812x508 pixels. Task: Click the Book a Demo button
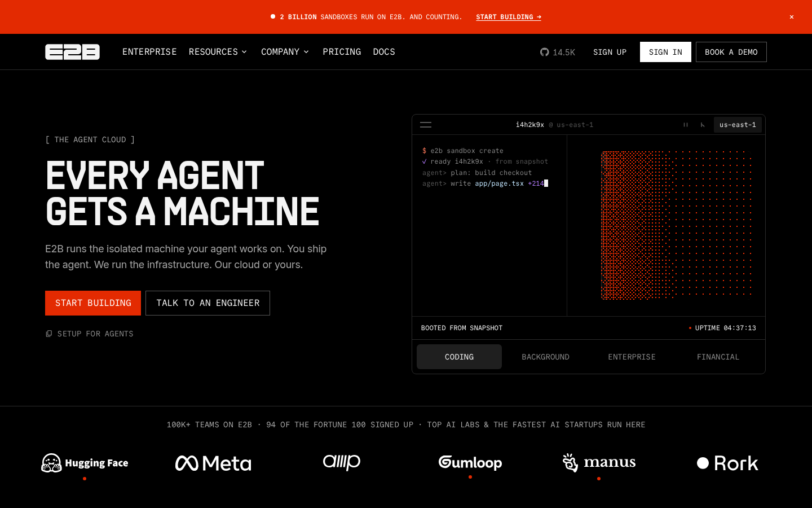click(x=731, y=52)
